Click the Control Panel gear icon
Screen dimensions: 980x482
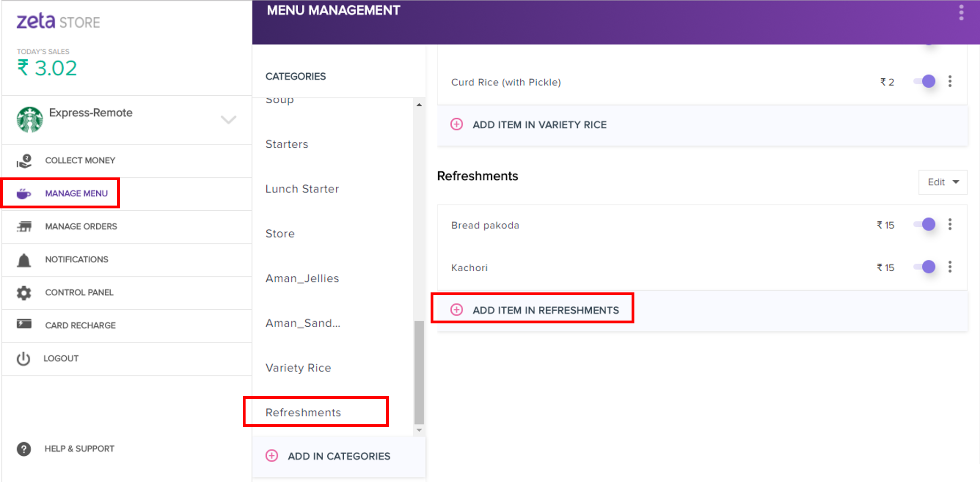24,293
